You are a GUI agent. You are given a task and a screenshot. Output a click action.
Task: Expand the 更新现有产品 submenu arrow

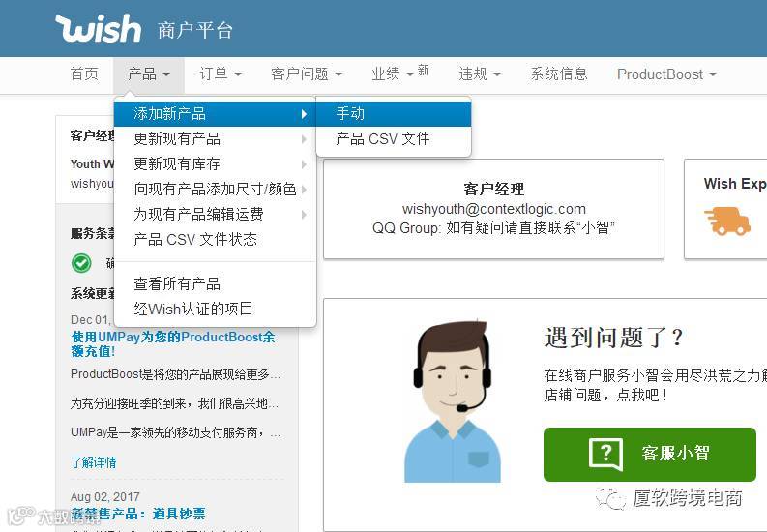304,139
